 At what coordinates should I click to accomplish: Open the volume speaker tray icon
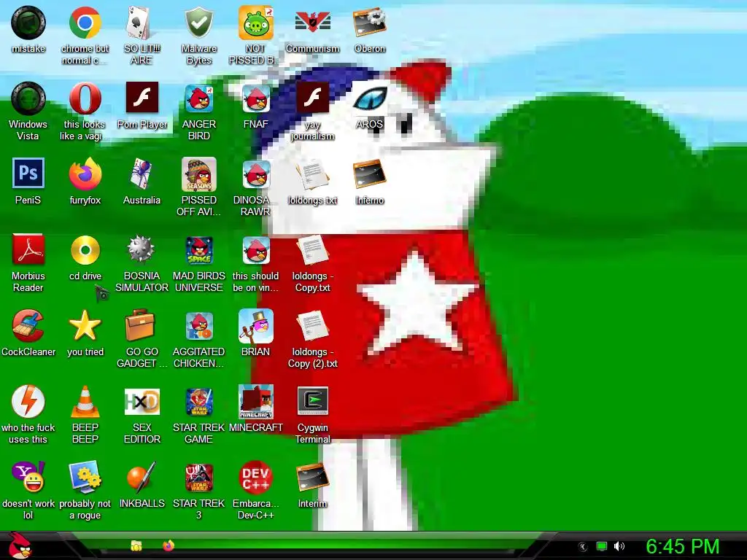[619, 546]
